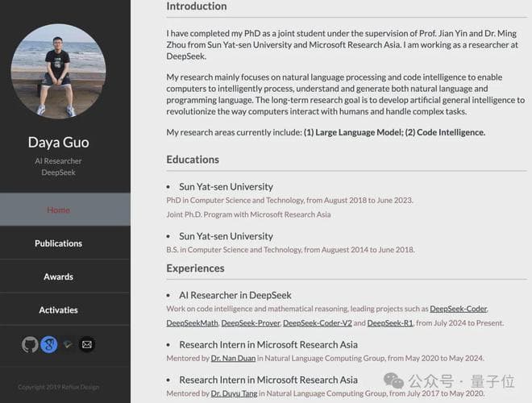Click the Educations section heading
Image resolution: width=532 pixels, height=403 pixels.
pyautogui.click(x=193, y=159)
